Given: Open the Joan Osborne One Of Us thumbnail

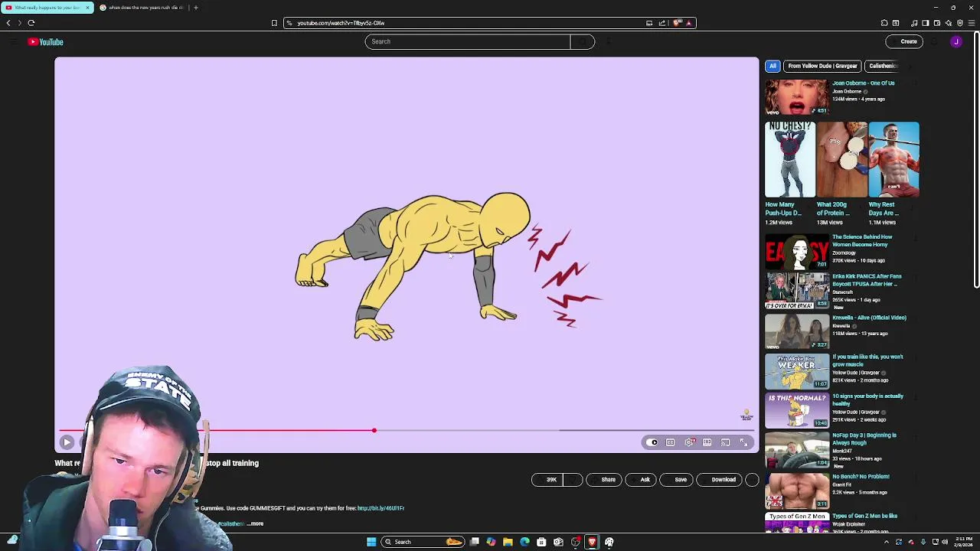Looking at the screenshot, I should (x=797, y=97).
